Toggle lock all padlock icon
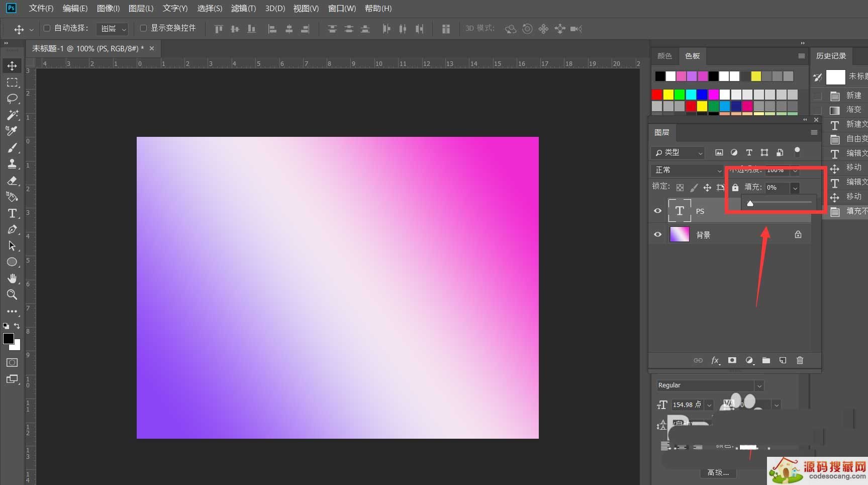This screenshot has width=868, height=485. (x=735, y=188)
